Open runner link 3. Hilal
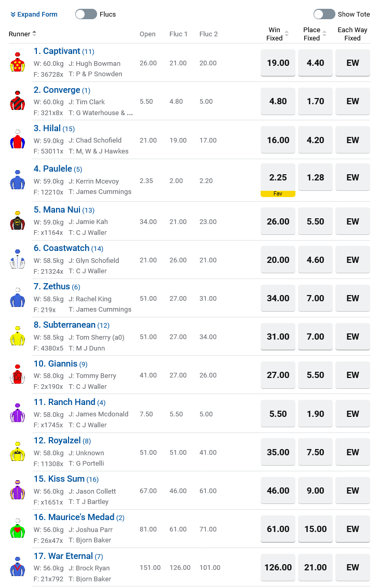The image size is (379, 588). [x=47, y=128]
